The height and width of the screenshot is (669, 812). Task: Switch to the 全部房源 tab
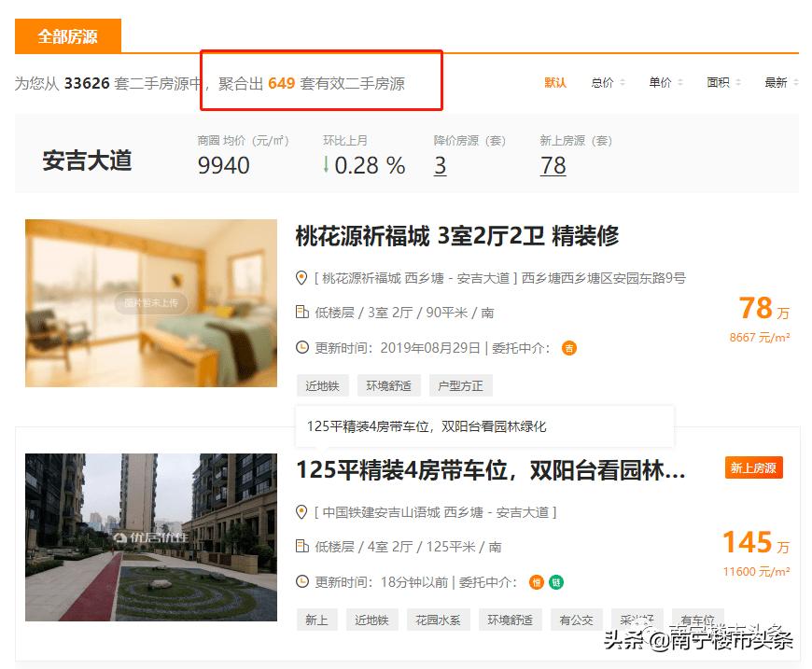click(66, 36)
